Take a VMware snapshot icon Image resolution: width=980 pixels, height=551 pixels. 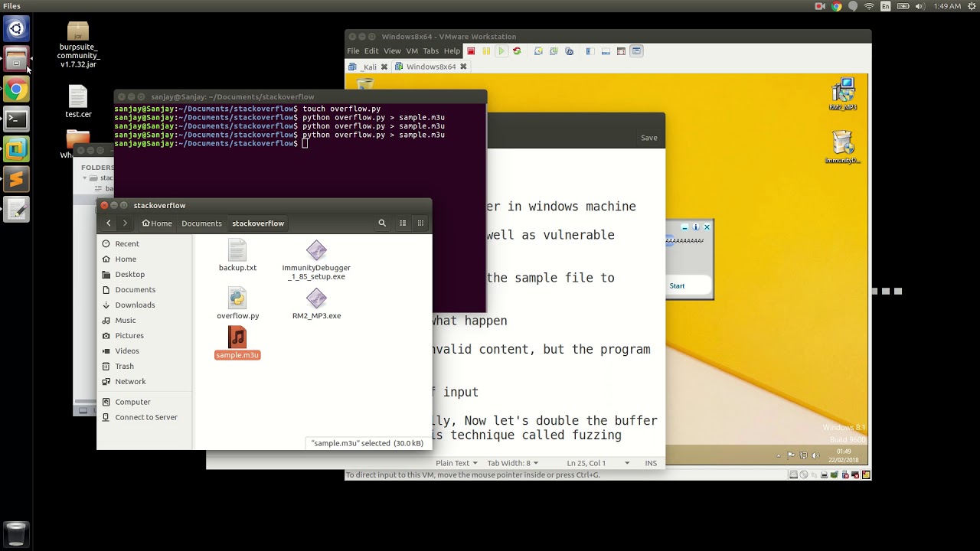pyautogui.click(x=538, y=51)
